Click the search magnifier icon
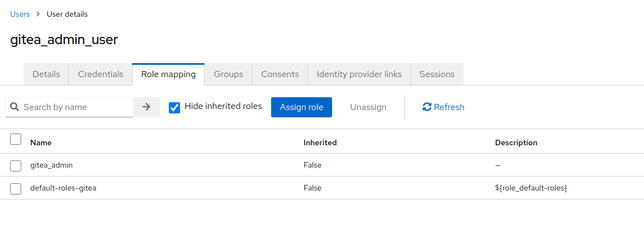This screenshot has height=233, width=644. click(x=15, y=107)
